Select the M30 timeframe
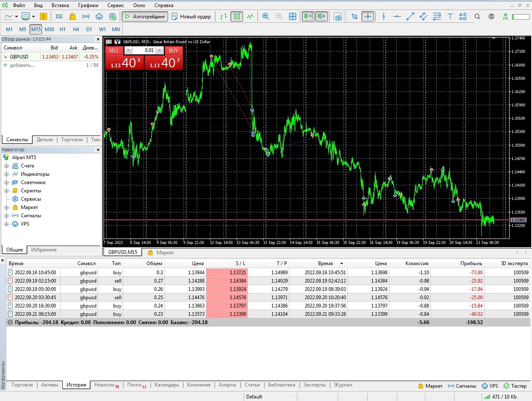Screen dimensions: 532x401 [49, 30]
